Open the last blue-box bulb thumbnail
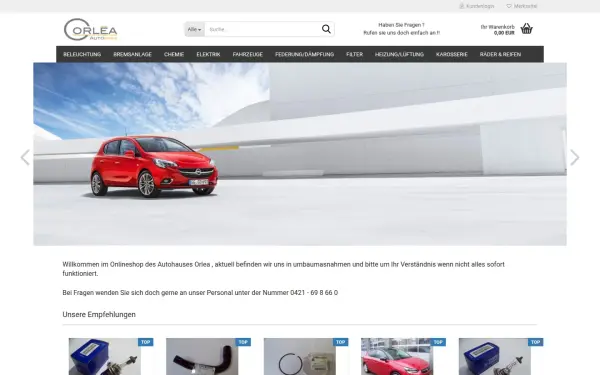 [x=495, y=356]
